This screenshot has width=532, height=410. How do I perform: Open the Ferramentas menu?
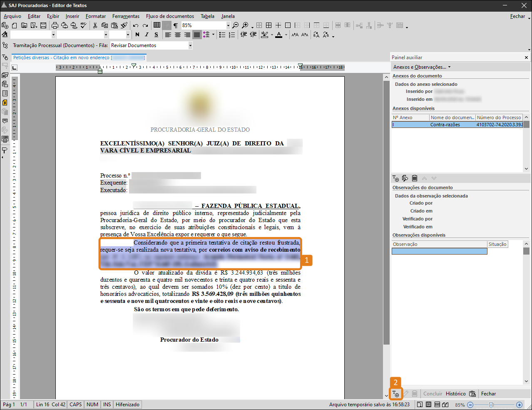(126, 16)
